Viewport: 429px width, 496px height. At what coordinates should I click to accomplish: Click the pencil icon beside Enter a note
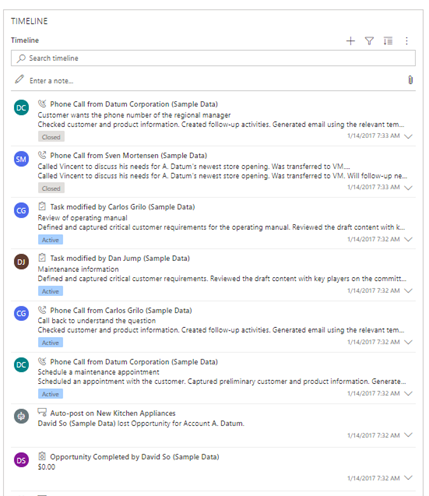20,79
